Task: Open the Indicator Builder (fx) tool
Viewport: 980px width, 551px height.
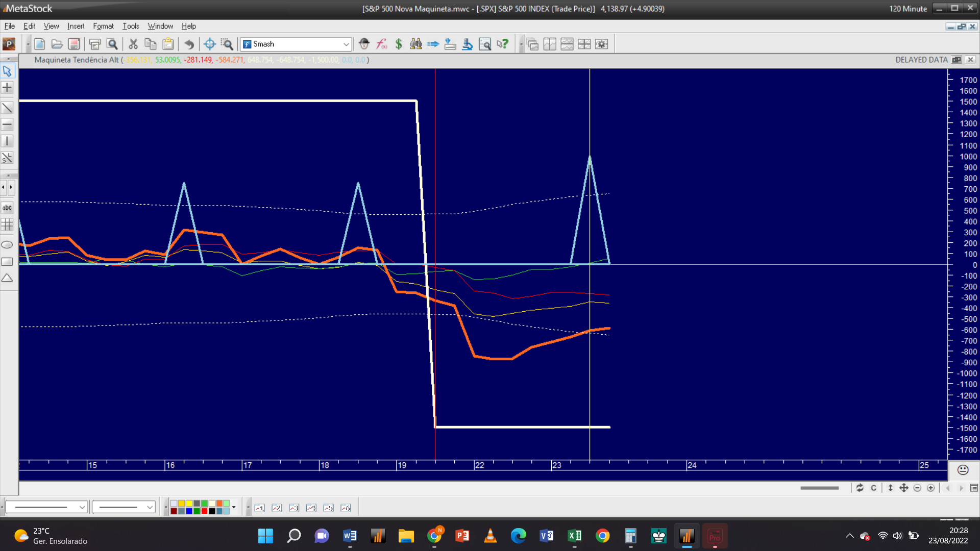Action: point(381,44)
